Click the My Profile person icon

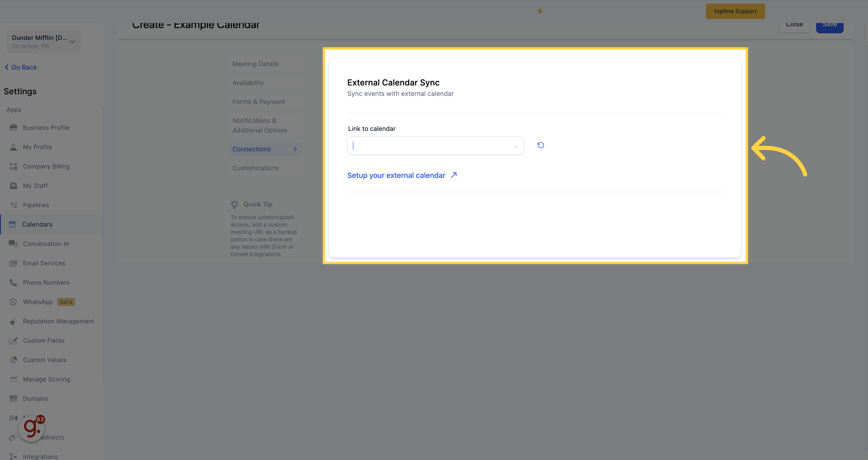(x=13, y=147)
